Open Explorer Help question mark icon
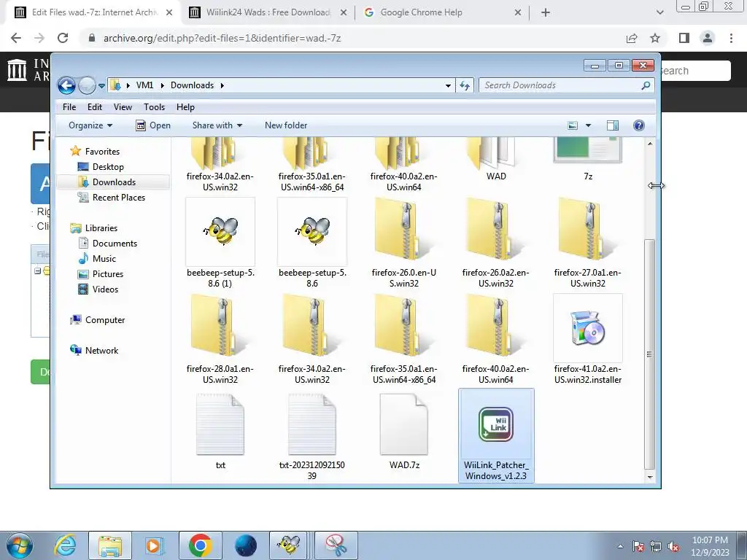Viewport: 747px width, 560px height. 639,125
